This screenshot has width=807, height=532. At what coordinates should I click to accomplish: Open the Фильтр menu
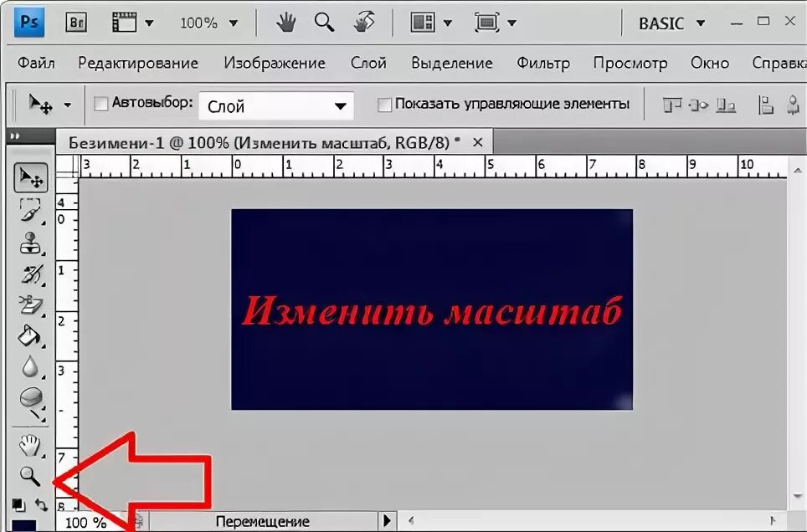(543, 64)
